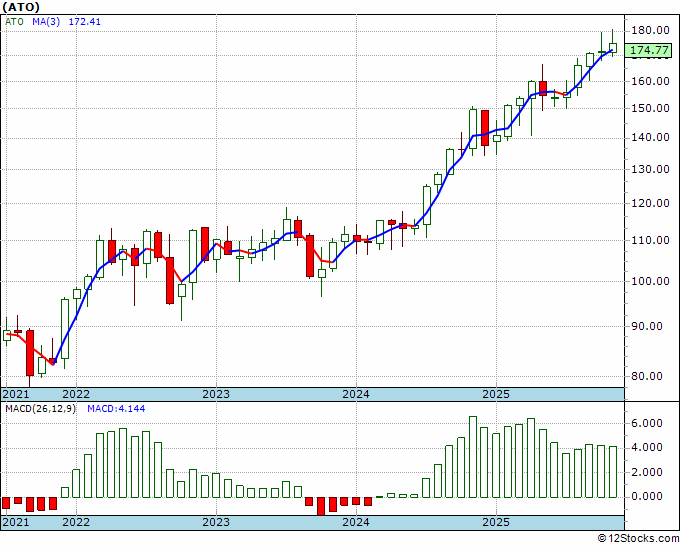Click 2023 on the price chart timeline
This screenshot has height=546, width=680.
click(x=216, y=394)
